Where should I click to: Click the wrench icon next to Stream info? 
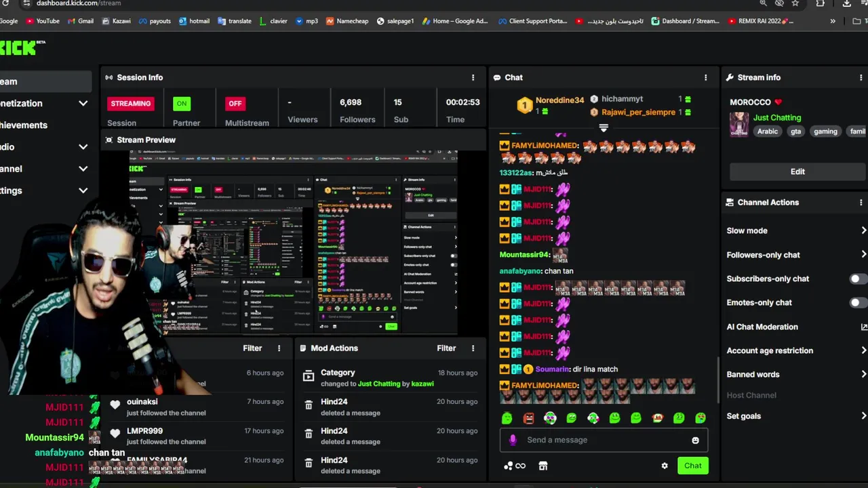pyautogui.click(x=730, y=77)
